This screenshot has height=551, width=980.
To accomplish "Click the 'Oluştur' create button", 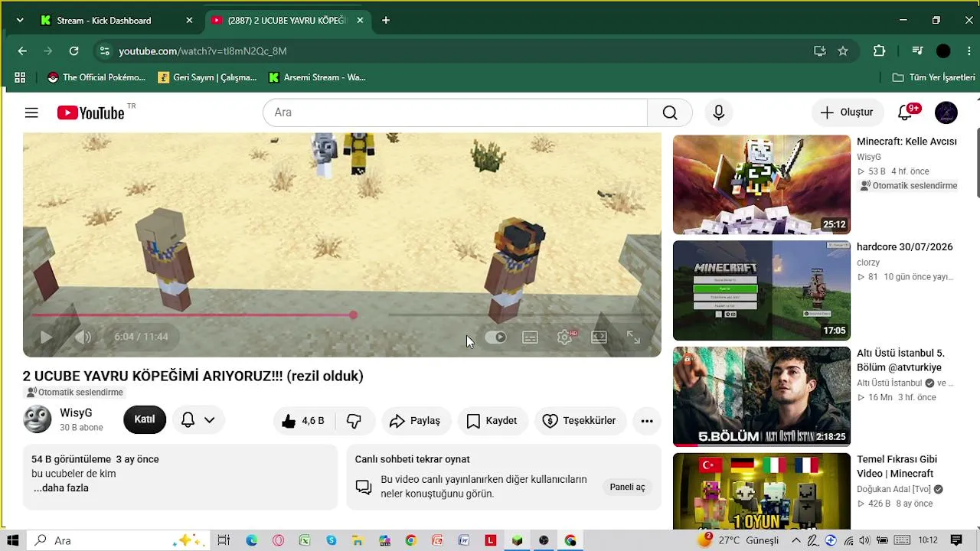I will click(847, 112).
